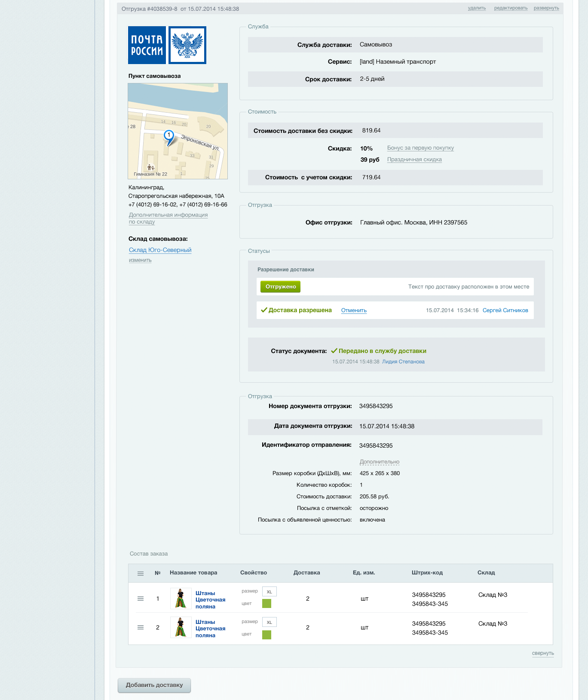Viewport: 588px width, 700px height.
Task: Open Бонус за первую покупку discount
Action: click(x=420, y=148)
